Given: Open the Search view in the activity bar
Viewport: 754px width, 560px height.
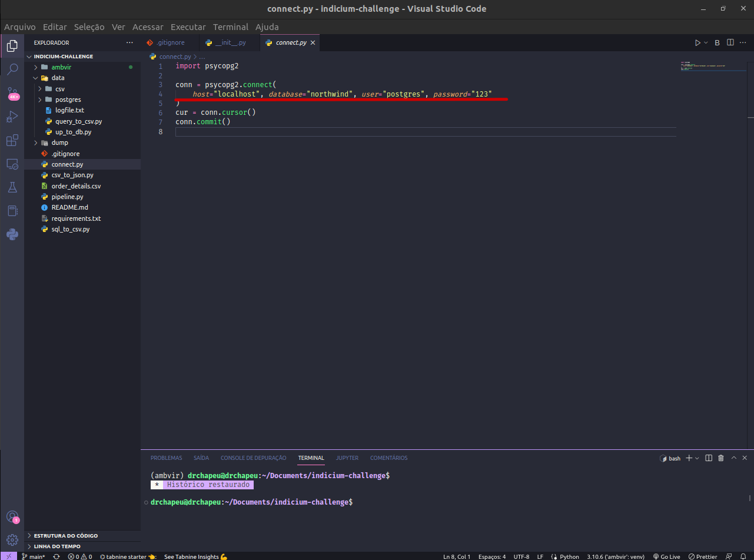Looking at the screenshot, I should pos(12,69).
